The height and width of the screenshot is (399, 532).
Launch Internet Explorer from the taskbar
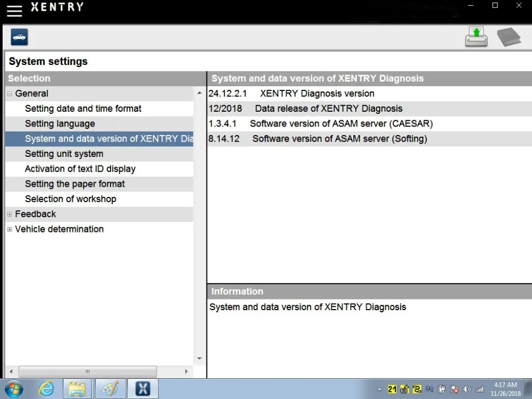tap(46, 389)
